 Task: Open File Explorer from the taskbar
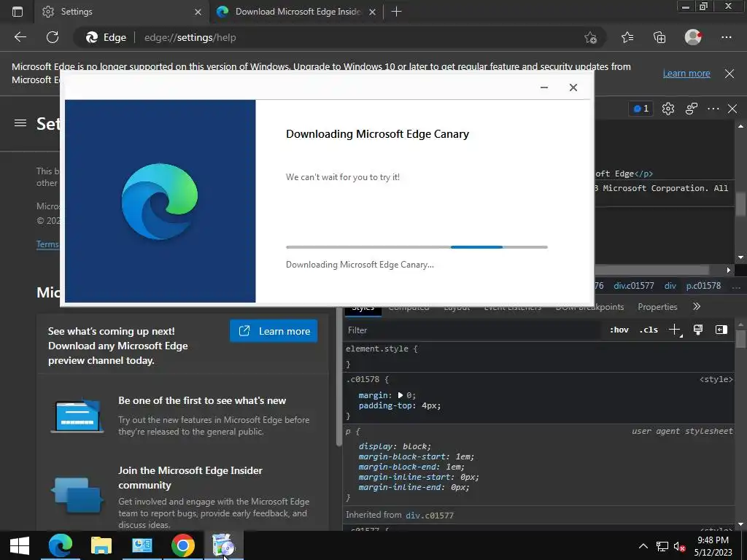[x=101, y=545]
